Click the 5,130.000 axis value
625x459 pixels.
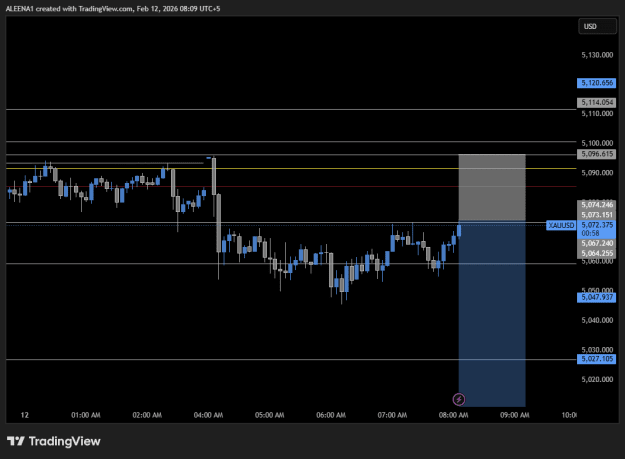click(x=597, y=55)
